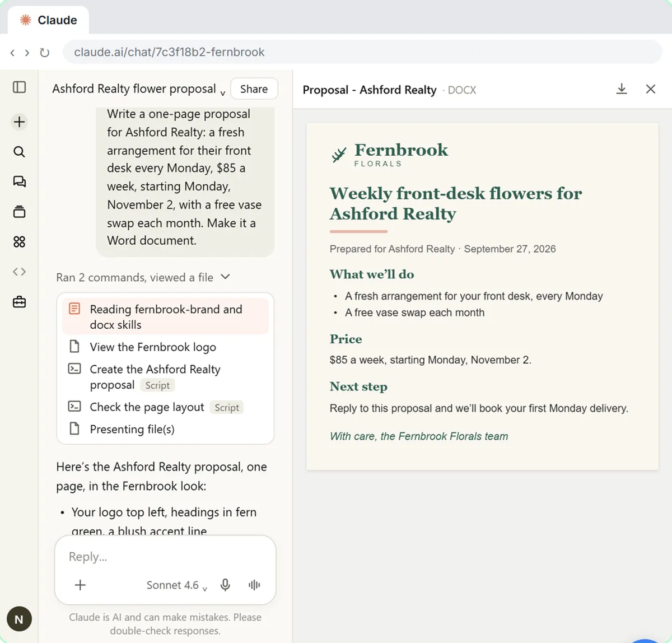The height and width of the screenshot is (643, 672).
Task: Click the user avatar N
Action: point(19,619)
